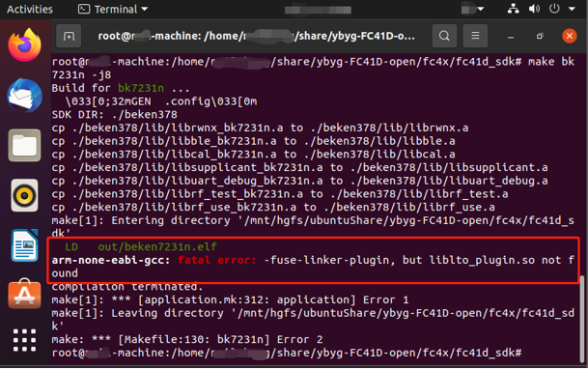Launch LibreOffice Writer from the dock
Screen dimensions: 588x370
point(25,245)
